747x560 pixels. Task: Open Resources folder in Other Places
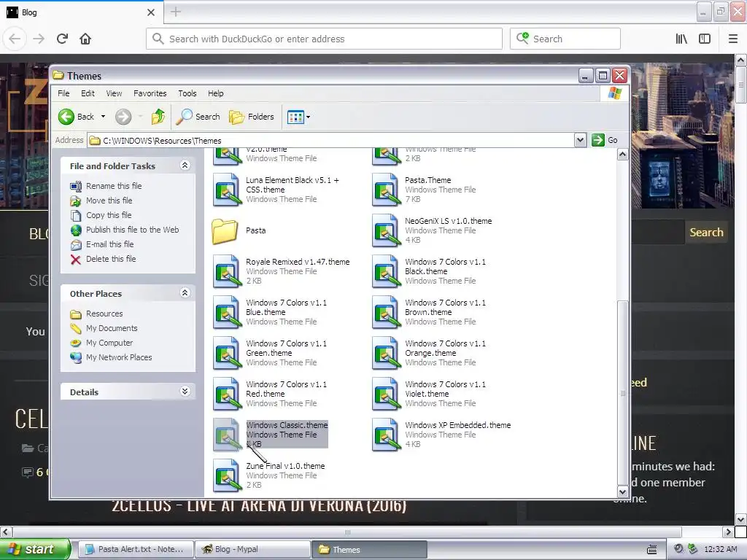104,314
